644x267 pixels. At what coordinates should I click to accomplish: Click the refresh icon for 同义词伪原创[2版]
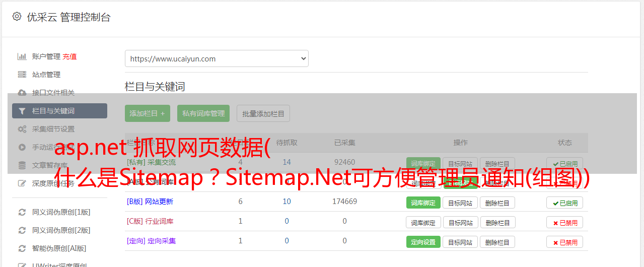[22, 230]
